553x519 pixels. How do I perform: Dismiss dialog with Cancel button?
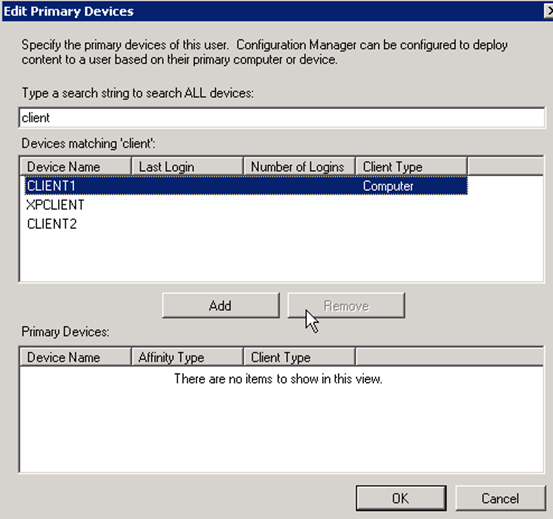[x=500, y=498]
